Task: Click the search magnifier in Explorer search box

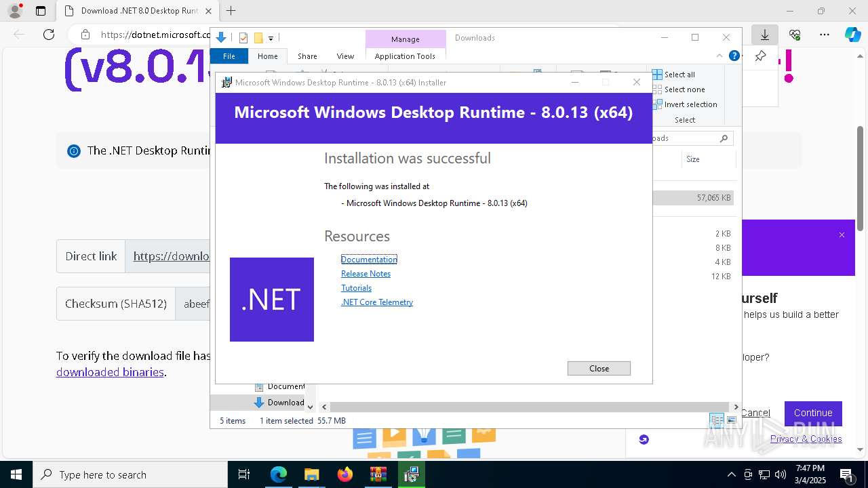Action: coord(724,138)
